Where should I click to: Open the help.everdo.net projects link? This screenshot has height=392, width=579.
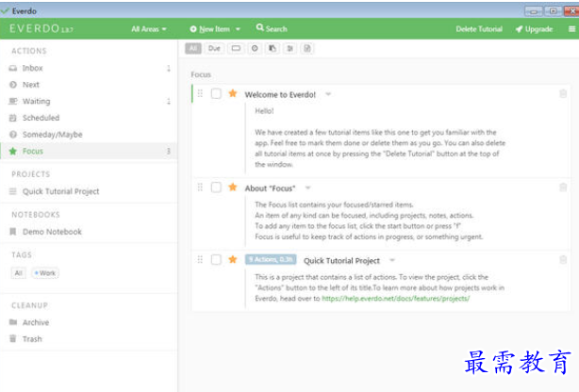pyautogui.click(x=395, y=299)
